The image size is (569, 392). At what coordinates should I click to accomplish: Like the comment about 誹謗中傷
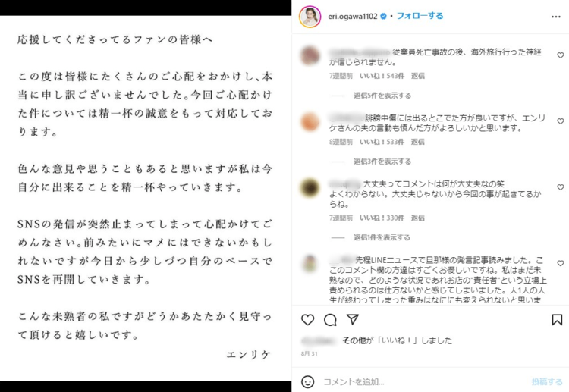561,121
